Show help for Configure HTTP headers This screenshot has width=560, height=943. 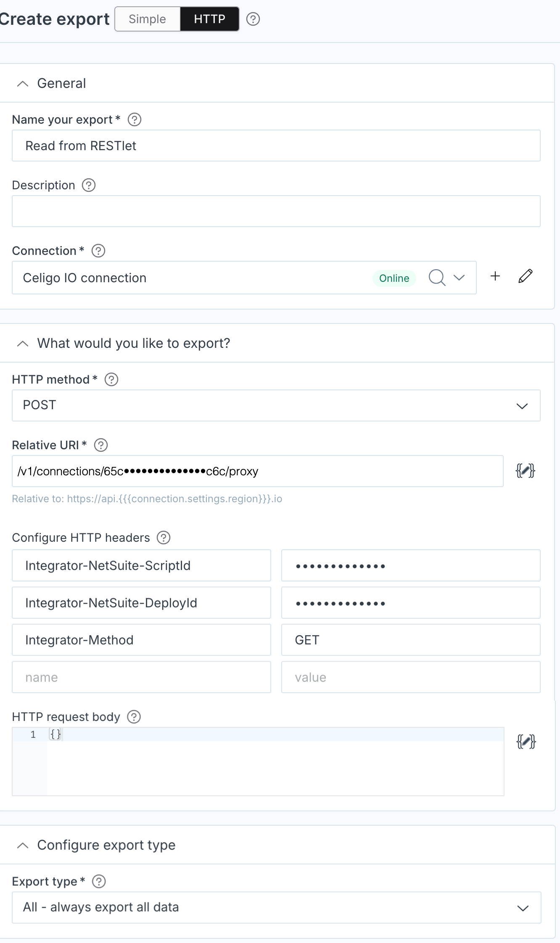pos(164,538)
